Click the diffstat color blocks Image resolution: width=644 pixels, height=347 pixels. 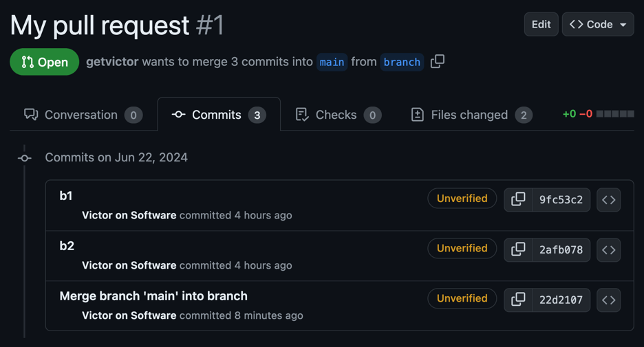coord(615,114)
